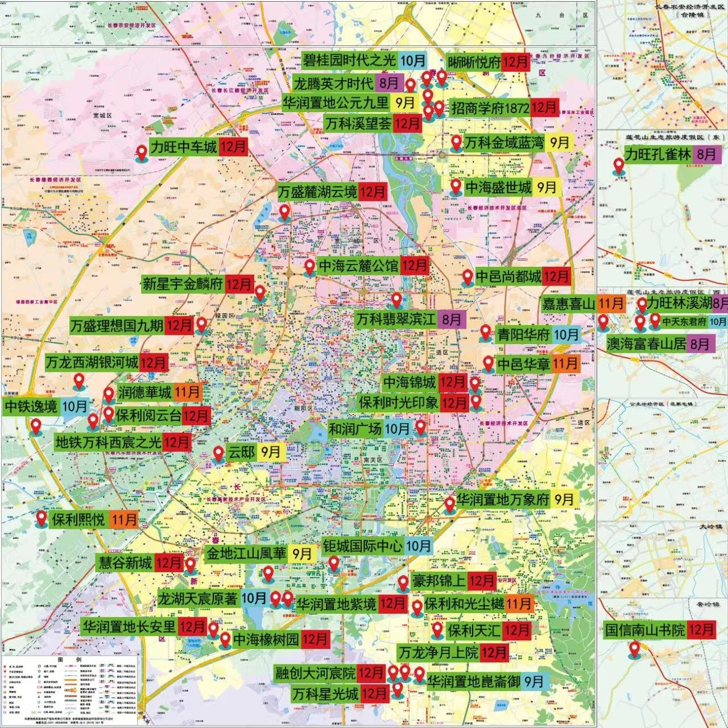Select the 华润置地崑崙御 label
Viewport: 728px width, 728px height.
pyautogui.click(x=474, y=681)
